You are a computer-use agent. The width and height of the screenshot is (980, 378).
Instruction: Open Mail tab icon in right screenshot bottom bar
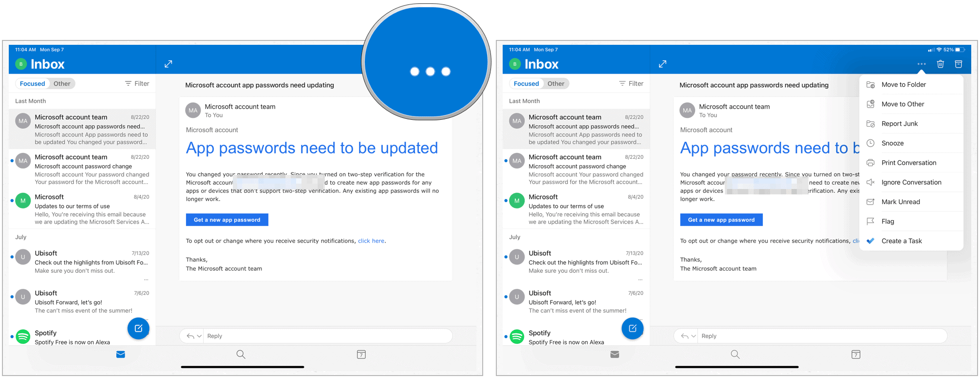click(615, 355)
